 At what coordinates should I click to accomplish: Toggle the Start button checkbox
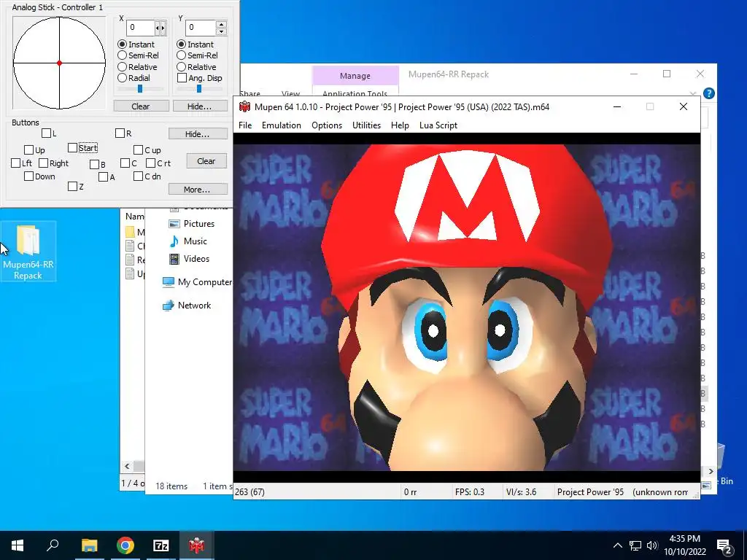coord(72,147)
